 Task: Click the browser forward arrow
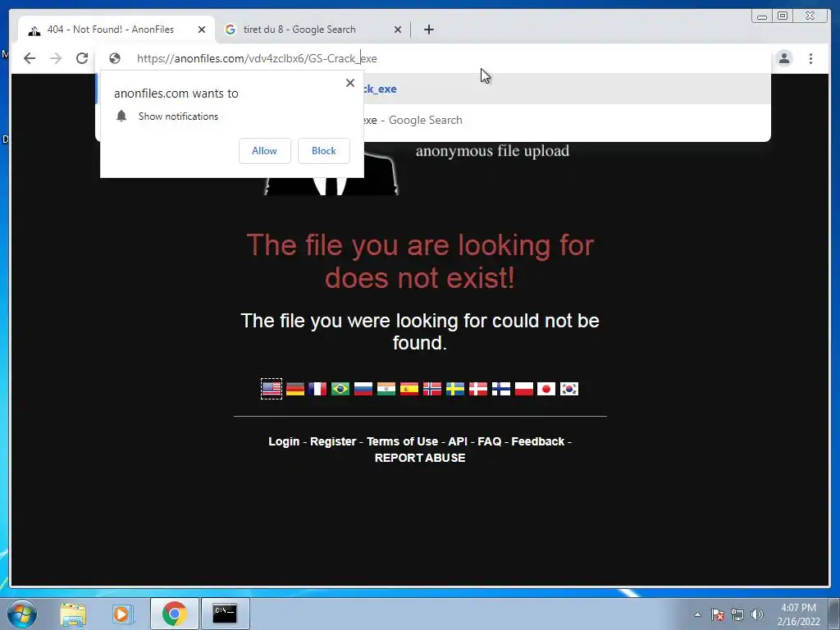(56, 58)
